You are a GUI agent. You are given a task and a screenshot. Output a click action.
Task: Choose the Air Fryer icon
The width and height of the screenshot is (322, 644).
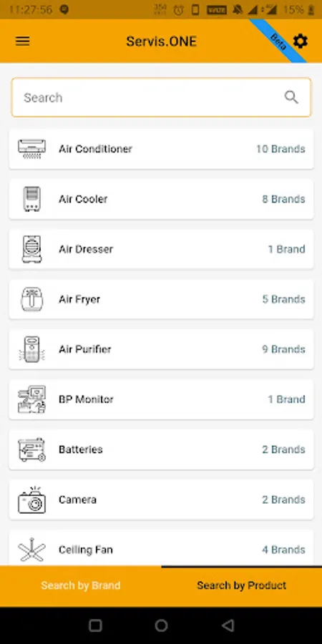tap(31, 299)
